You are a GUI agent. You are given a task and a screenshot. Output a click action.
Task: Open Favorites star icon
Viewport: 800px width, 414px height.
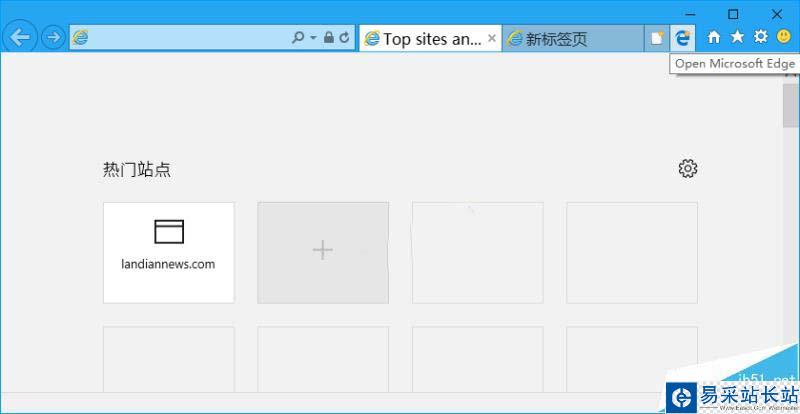(737, 37)
